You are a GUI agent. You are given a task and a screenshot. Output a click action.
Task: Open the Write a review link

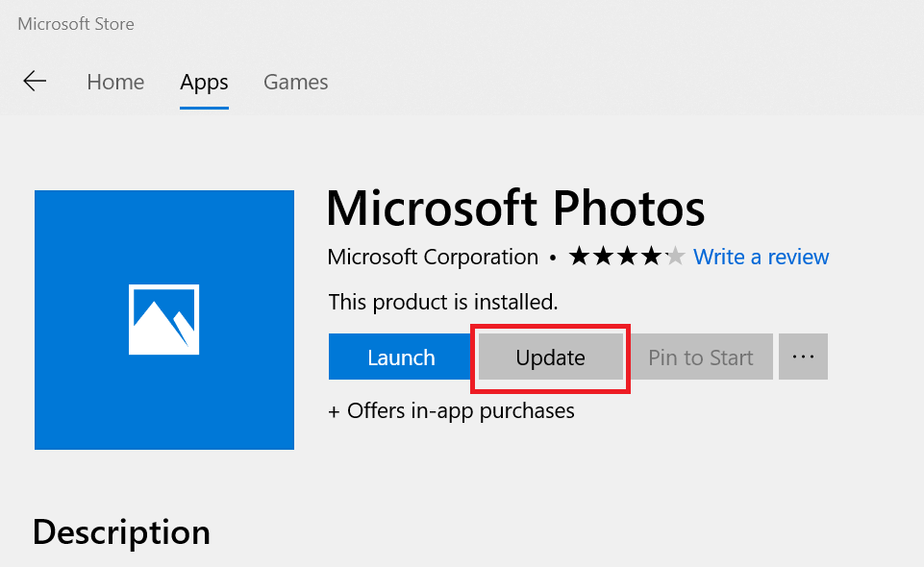coord(761,257)
